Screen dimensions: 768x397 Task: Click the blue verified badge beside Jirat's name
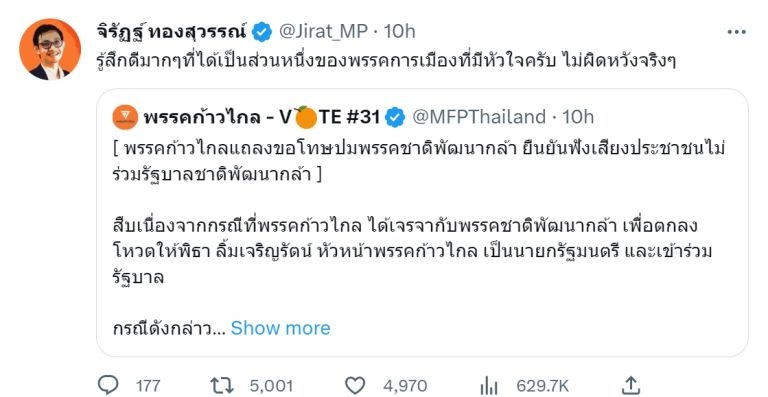click(262, 32)
